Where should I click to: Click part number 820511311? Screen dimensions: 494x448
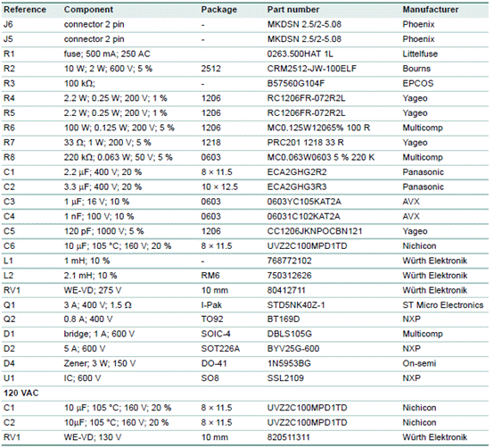288,437
